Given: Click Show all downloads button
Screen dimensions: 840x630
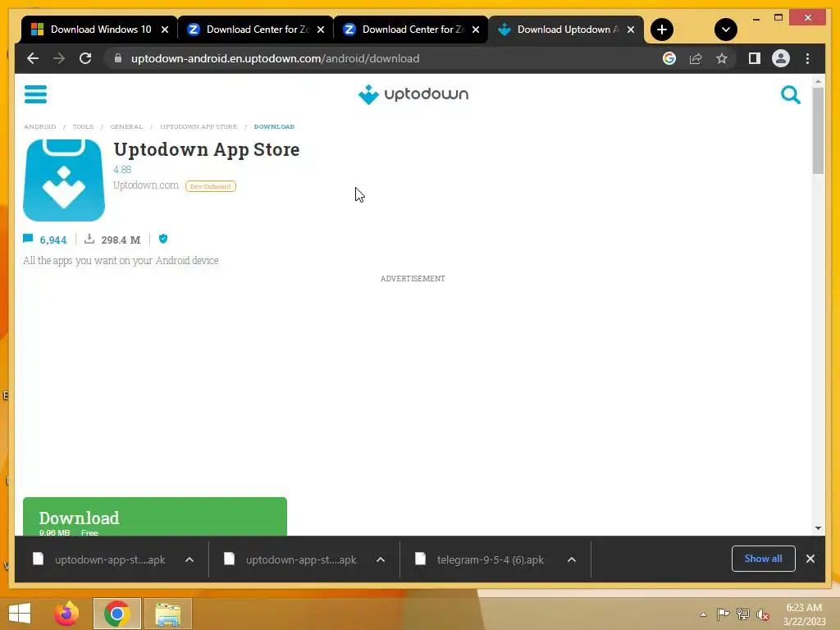Looking at the screenshot, I should click(x=764, y=559).
